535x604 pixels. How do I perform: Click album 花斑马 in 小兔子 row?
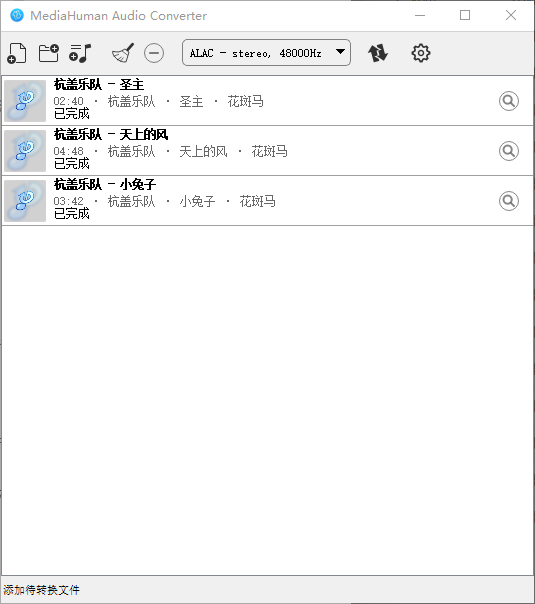click(x=257, y=201)
